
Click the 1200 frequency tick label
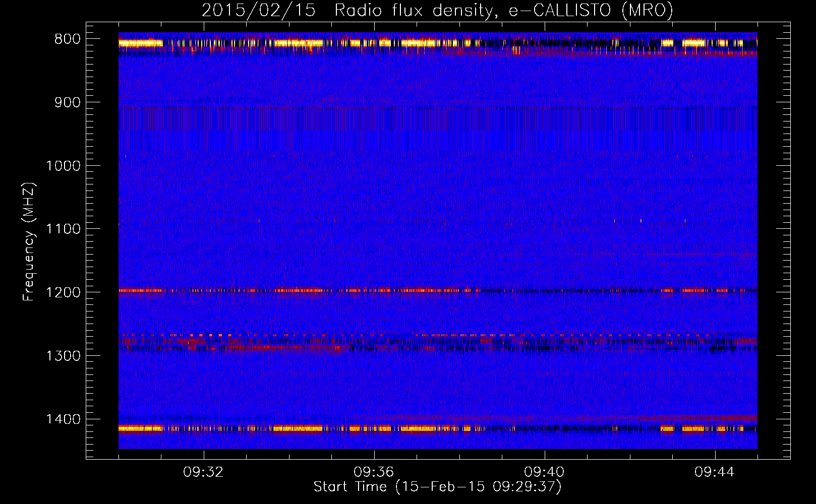pyautogui.click(x=63, y=293)
